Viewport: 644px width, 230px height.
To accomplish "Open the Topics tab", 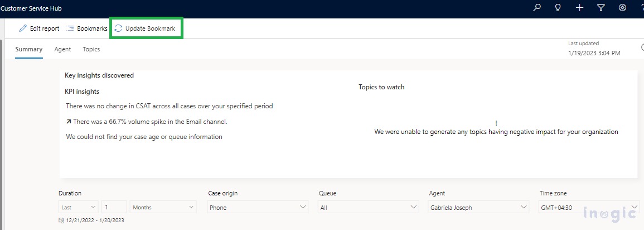I will point(91,49).
